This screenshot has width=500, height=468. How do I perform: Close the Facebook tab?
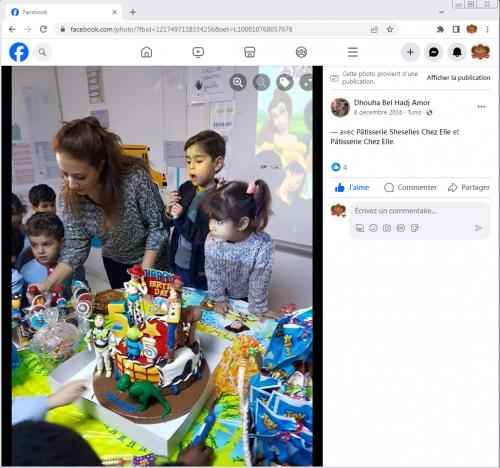[x=114, y=12]
